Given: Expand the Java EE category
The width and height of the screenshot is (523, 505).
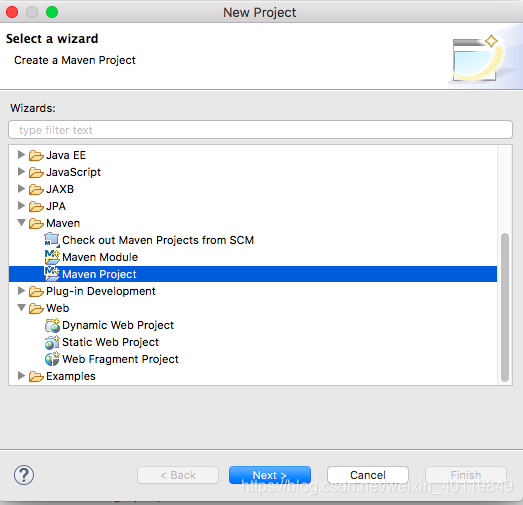Looking at the screenshot, I should [21, 154].
